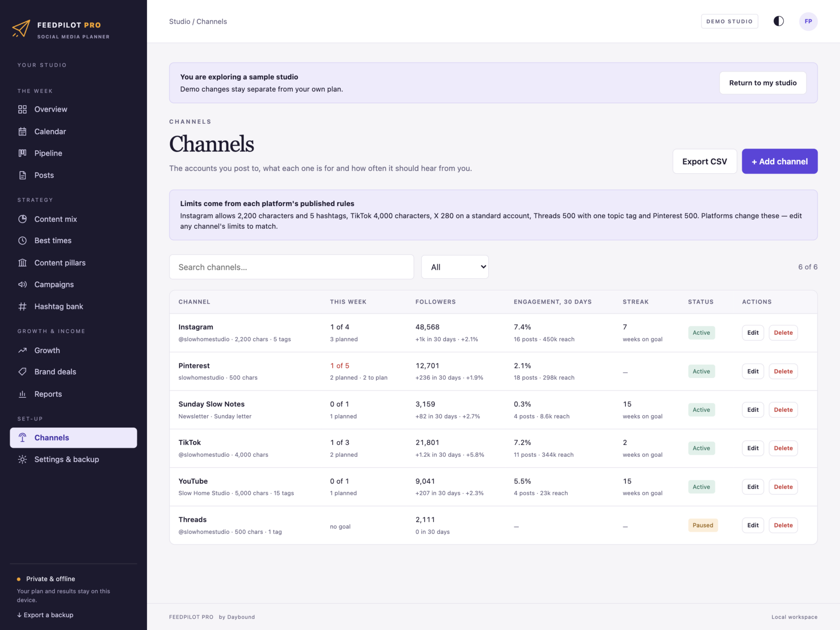Click the Add channel button
The height and width of the screenshot is (630, 840).
pos(779,161)
